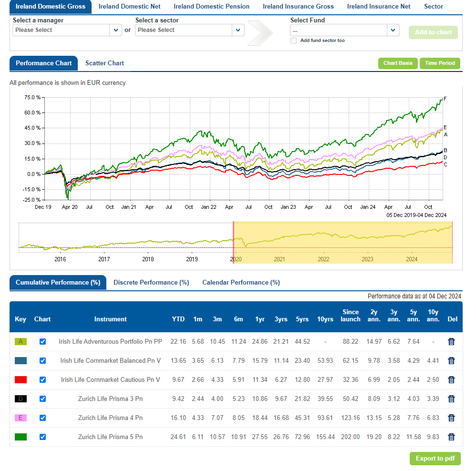
Task: View Calendar Performance (%) tab
Action: (241, 283)
